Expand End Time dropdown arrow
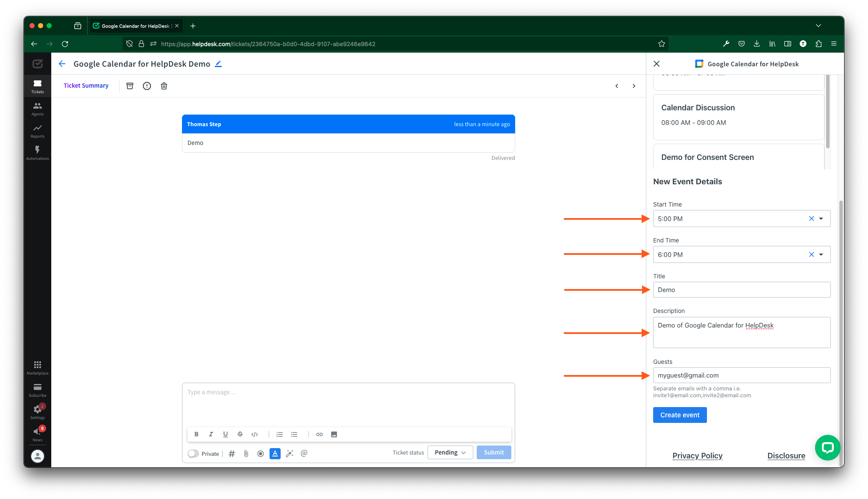The width and height of the screenshot is (868, 499). click(821, 254)
